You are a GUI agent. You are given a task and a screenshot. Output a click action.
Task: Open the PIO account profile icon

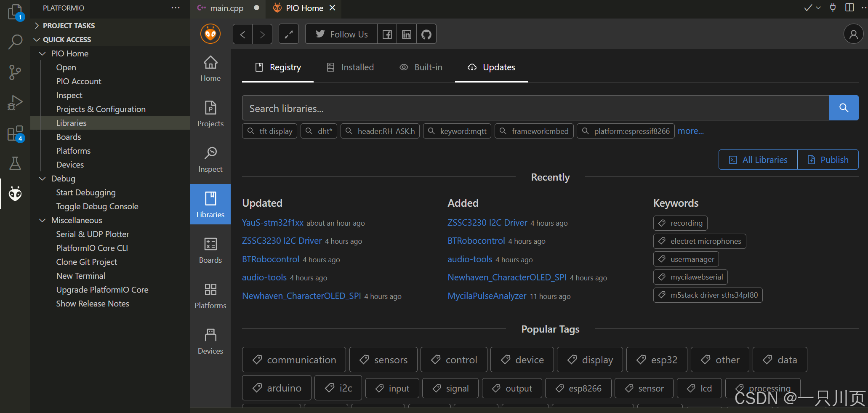(x=854, y=34)
